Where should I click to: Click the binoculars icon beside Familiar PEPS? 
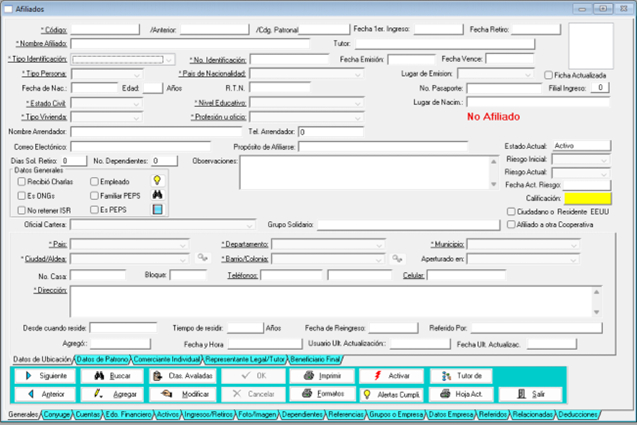click(x=157, y=195)
